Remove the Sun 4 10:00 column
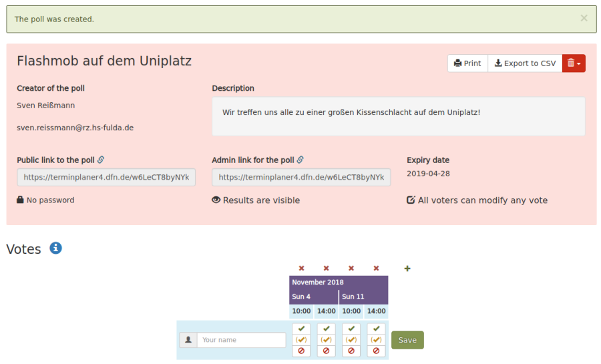 301,268
